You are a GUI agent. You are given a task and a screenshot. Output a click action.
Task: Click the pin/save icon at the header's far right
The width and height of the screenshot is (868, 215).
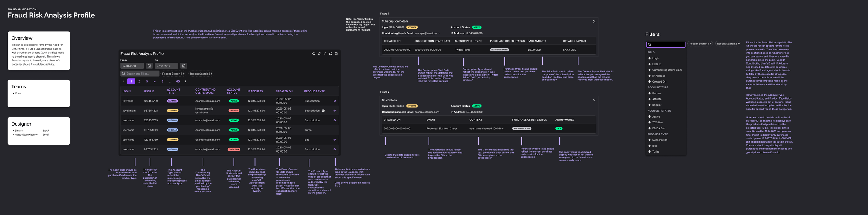(x=336, y=54)
